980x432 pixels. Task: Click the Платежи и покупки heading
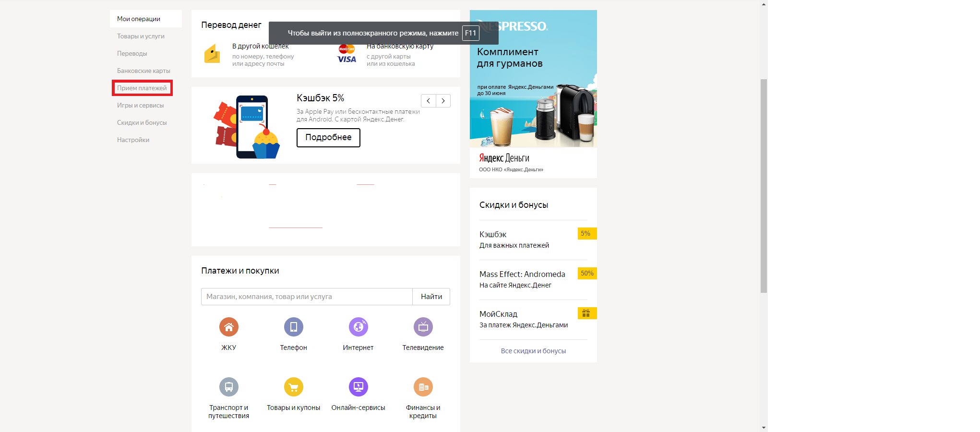[240, 271]
